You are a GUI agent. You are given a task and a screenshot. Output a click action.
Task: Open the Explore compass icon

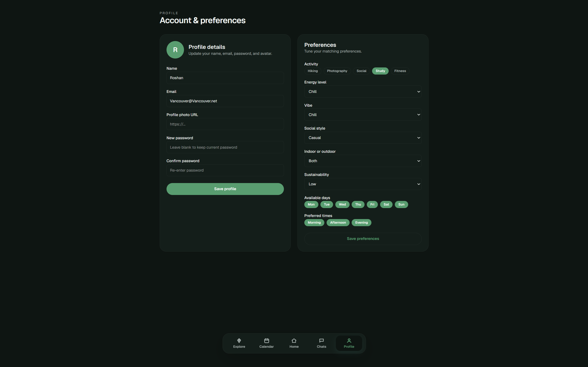pyautogui.click(x=239, y=341)
